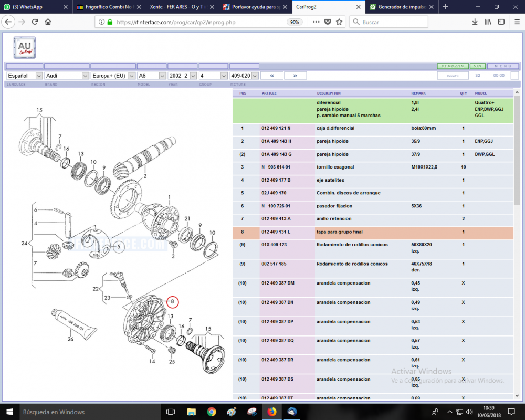The image size is (525, 420).
Task: Launch Chrome from the taskbar
Action: click(x=211, y=412)
